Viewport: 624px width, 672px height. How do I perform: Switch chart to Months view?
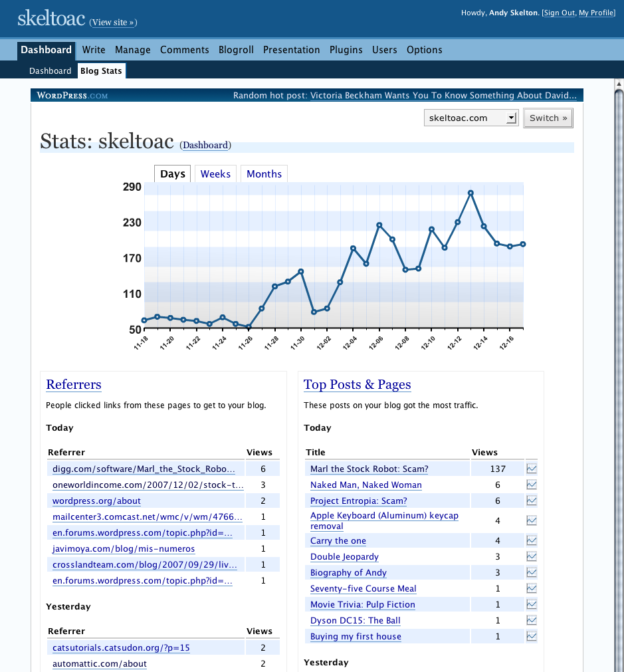click(264, 174)
